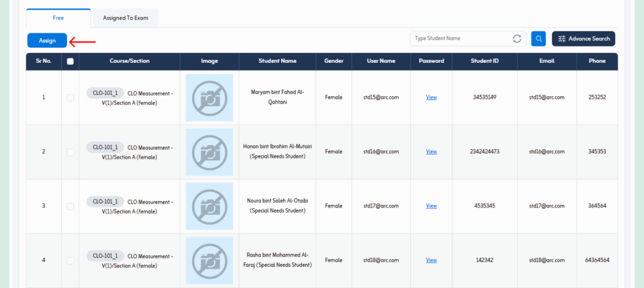The image size is (644, 288).
Task: Click the Type Student Name search field
Action: click(459, 39)
